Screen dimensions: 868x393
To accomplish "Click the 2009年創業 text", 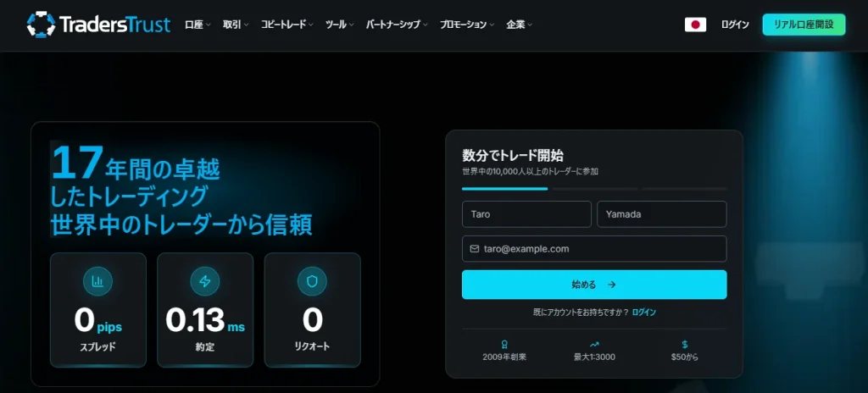I will (x=504, y=357).
